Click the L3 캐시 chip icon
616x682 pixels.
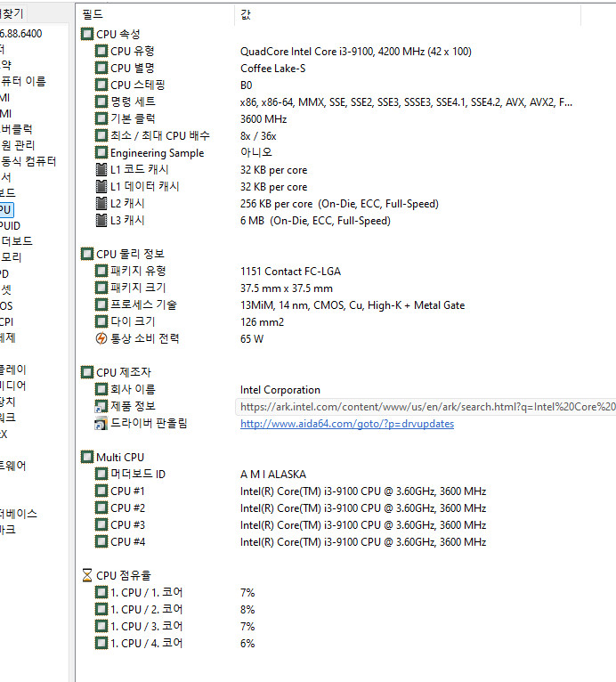(101, 221)
